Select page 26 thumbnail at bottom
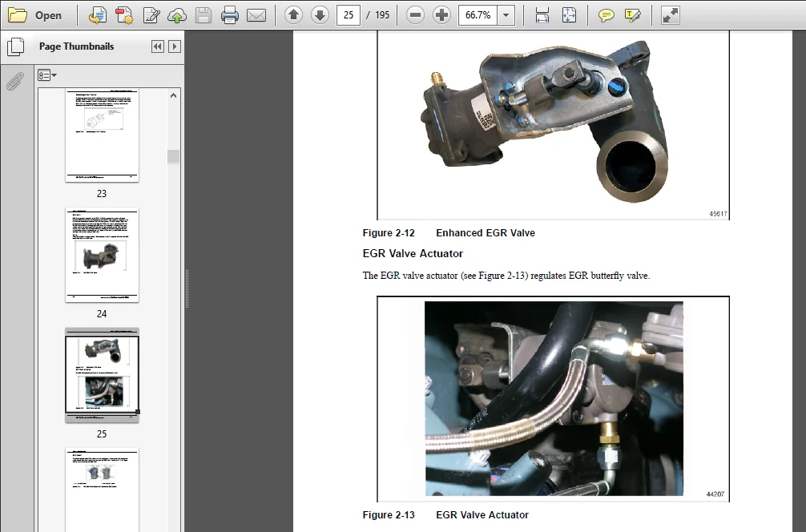806x532 pixels. (x=102, y=490)
